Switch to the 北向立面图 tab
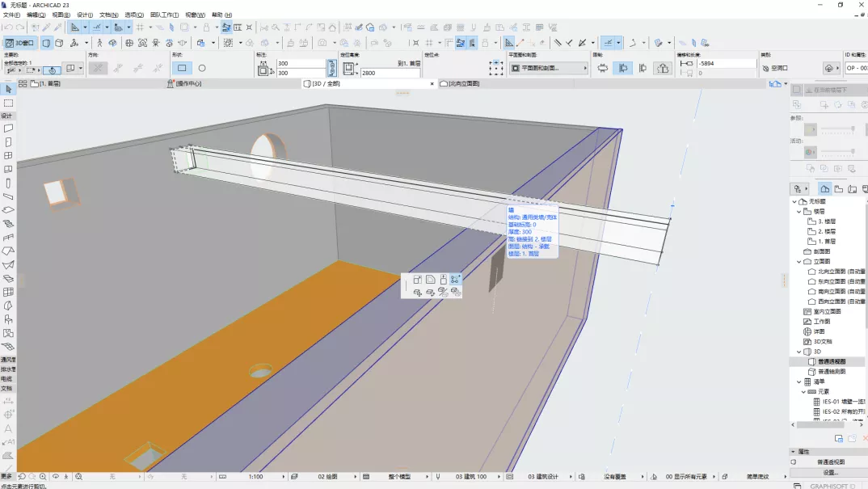 click(x=464, y=83)
